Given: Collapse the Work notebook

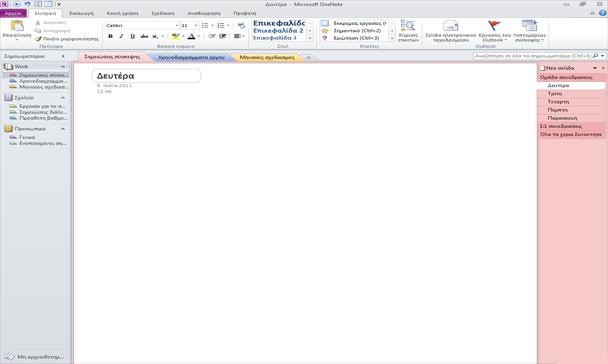Looking at the screenshot, I should coord(63,67).
